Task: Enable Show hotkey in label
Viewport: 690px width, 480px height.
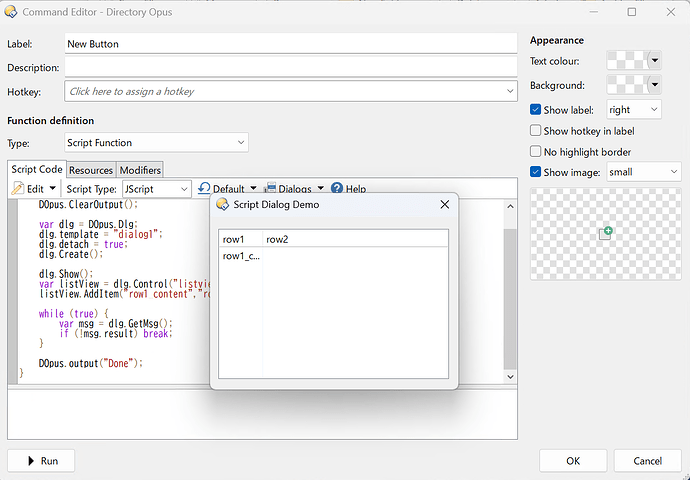Action: point(535,131)
